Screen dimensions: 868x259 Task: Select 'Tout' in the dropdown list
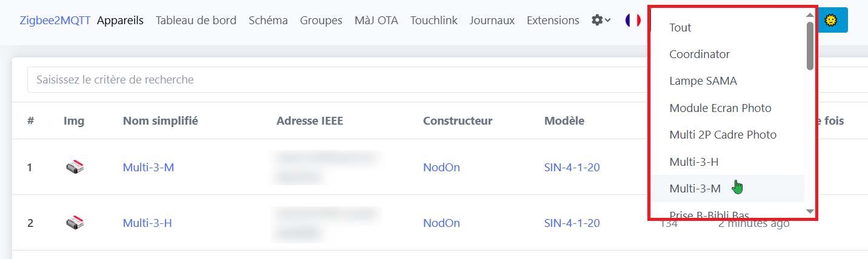[680, 27]
